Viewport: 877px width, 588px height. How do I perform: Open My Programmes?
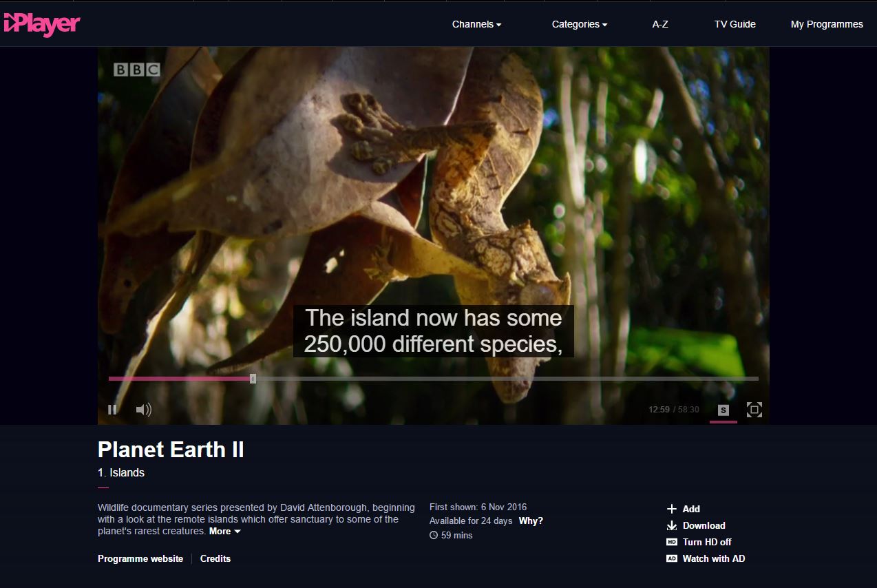coord(827,24)
